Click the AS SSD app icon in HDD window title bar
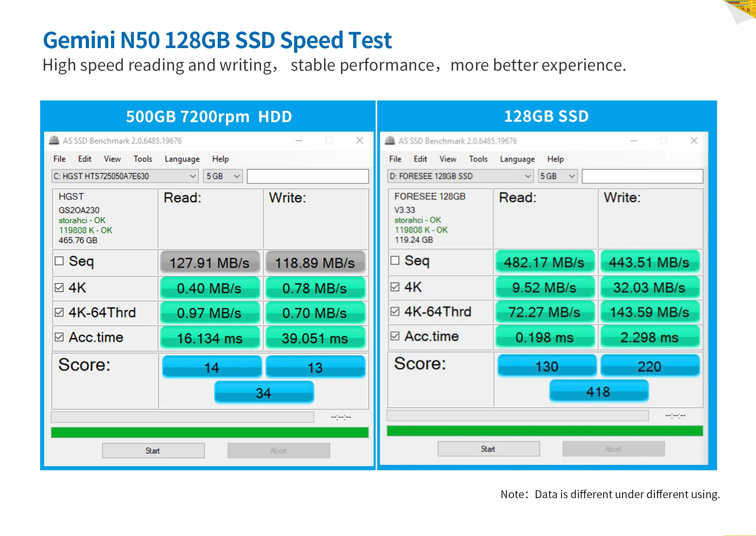The height and width of the screenshot is (536, 756). click(x=54, y=141)
